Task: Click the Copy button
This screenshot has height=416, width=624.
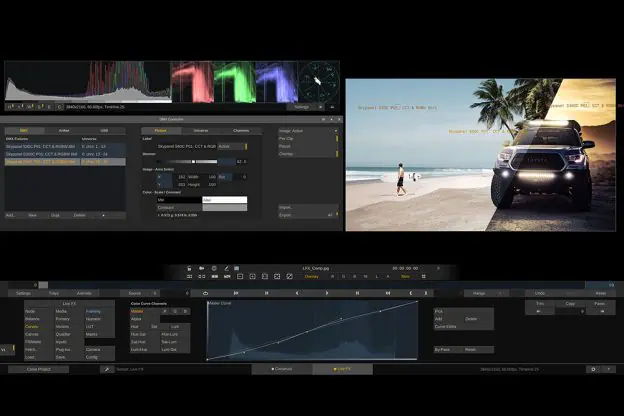Action: click(x=570, y=304)
